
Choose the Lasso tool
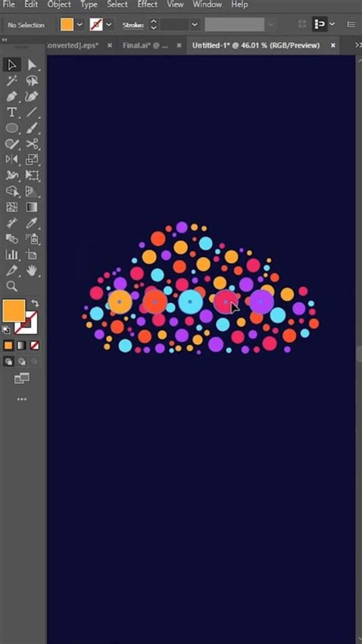pyautogui.click(x=32, y=80)
